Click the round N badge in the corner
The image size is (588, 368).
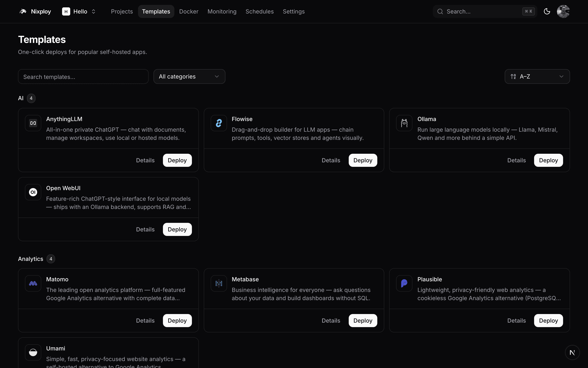[x=572, y=352]
